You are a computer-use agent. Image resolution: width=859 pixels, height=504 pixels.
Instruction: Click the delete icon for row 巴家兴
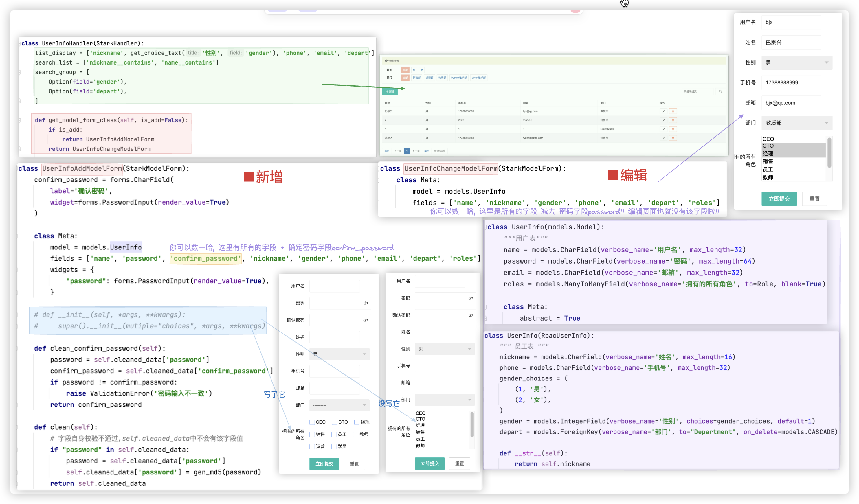pos(673,111)
